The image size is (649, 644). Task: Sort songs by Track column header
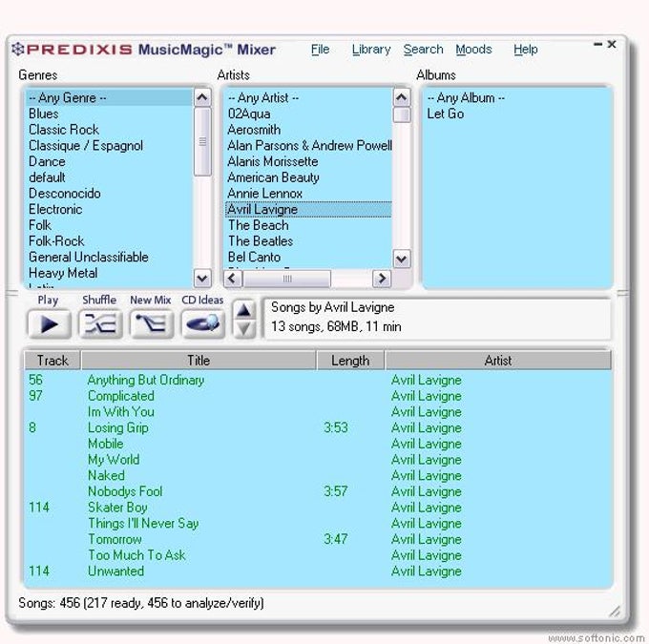52,360
